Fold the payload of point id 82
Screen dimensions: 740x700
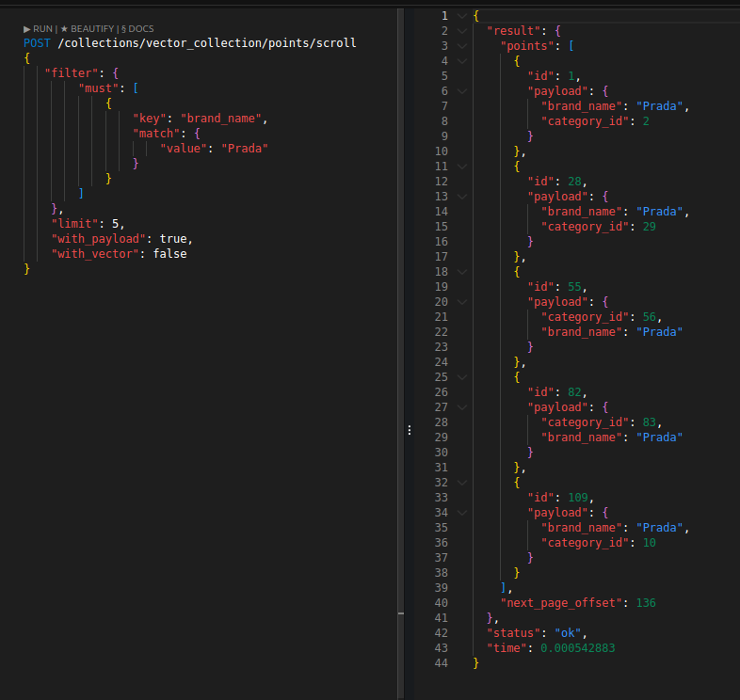[460, 407]
